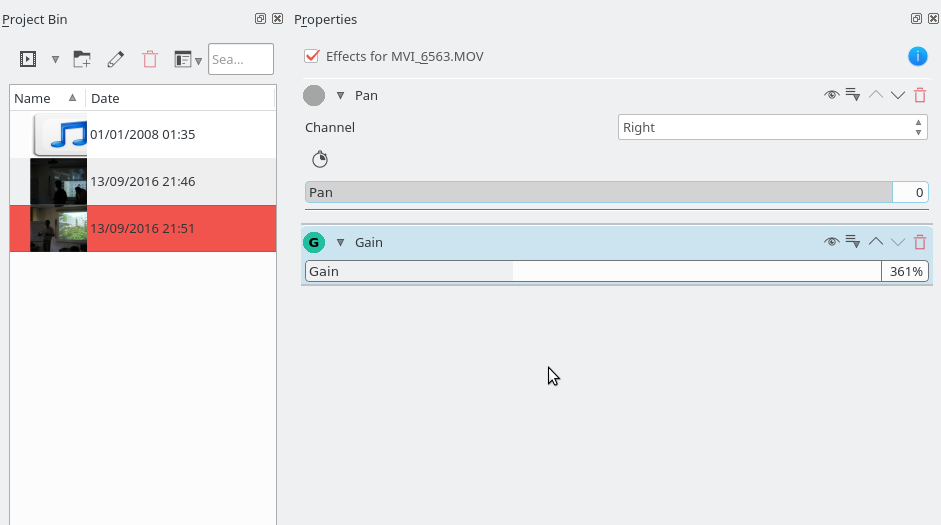Click the pencil edit clip icon

pos(116,59)
